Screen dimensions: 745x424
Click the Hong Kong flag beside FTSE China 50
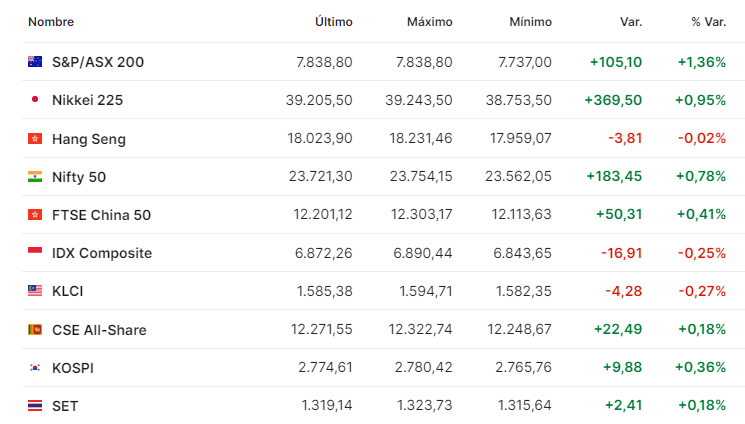(35, 214)
